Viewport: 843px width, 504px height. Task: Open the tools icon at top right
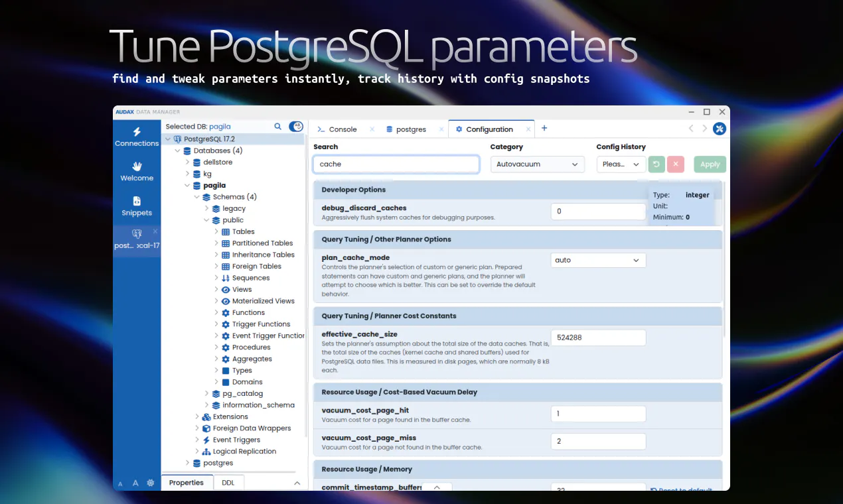720,129
